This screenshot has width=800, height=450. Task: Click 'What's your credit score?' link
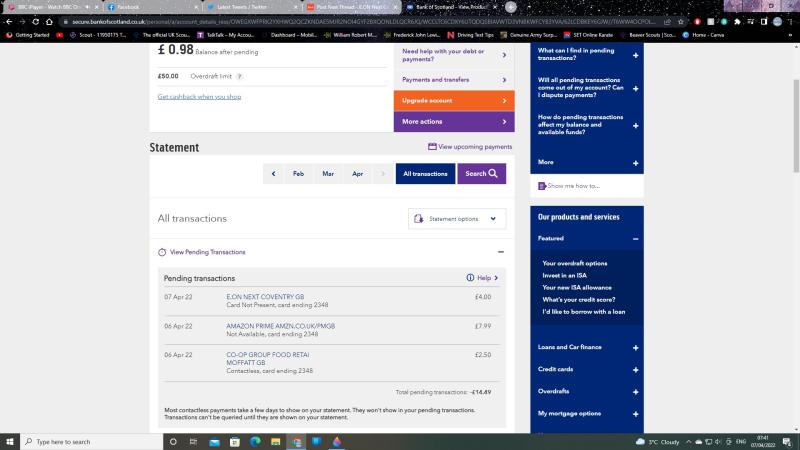click(x=579, y=299)
